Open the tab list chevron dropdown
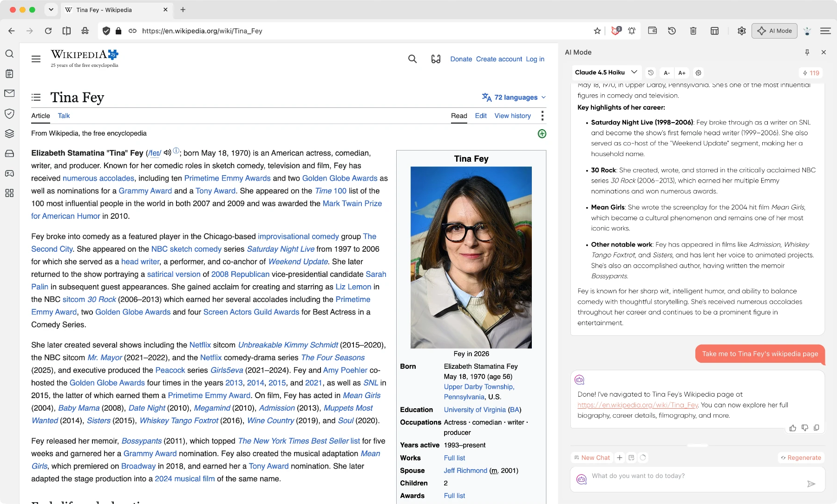837x504 pixels. (51, 9)
